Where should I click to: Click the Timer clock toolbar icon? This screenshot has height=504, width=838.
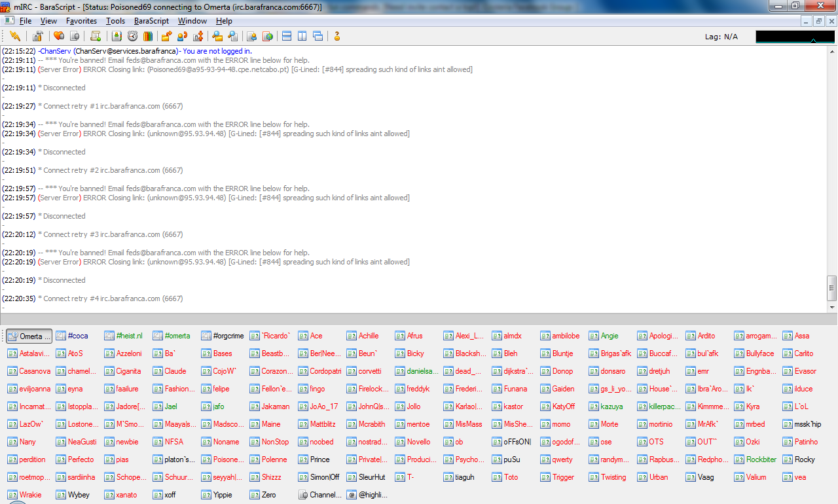[x=133, y=36]
